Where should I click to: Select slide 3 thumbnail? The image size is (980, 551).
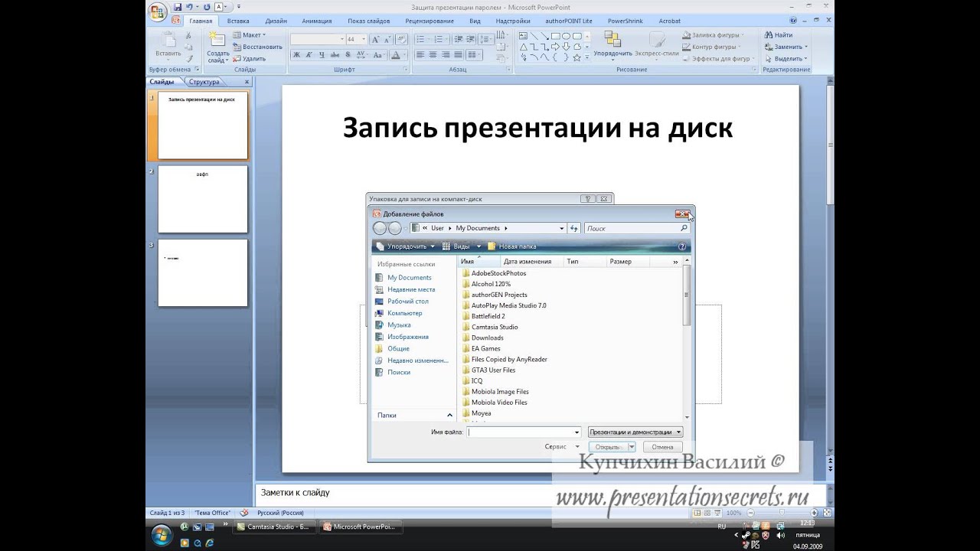202,272
